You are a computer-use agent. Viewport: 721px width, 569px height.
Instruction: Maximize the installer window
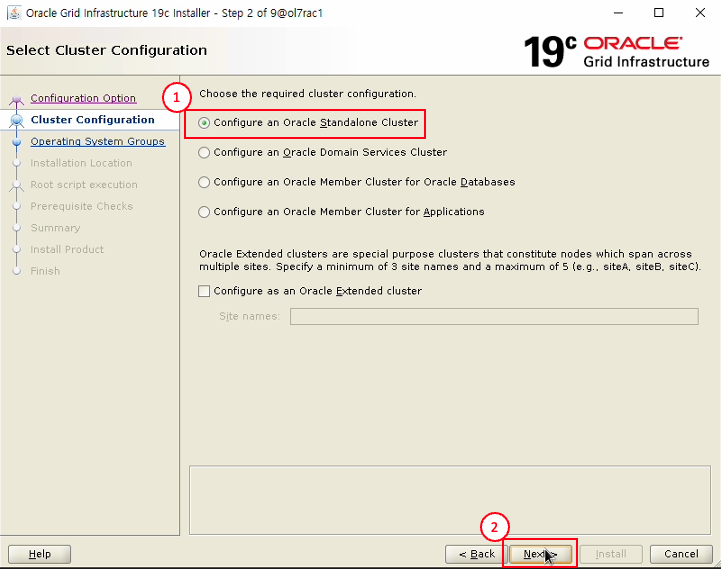(x=659, y=13)
